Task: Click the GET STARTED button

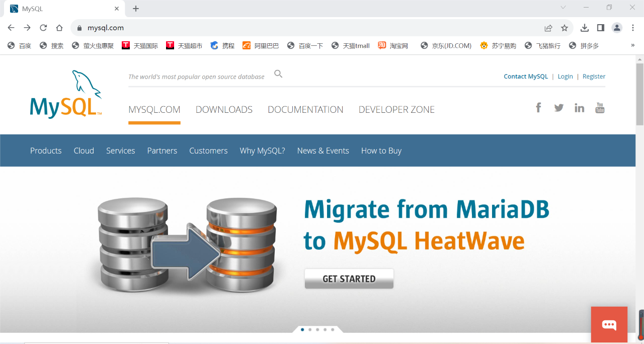Action: pos(349,279)
